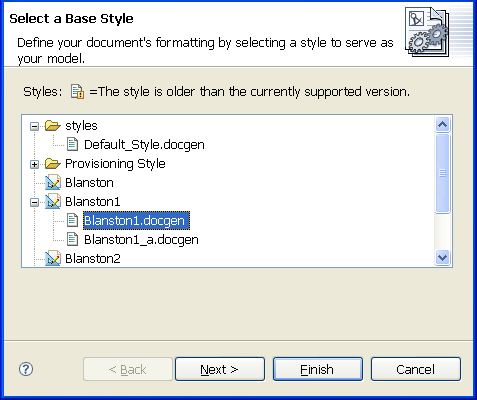The height and width of the screenshot is (400, 477).
Task: Click the Blanston1 project icon
Action: tap(53, 202)
